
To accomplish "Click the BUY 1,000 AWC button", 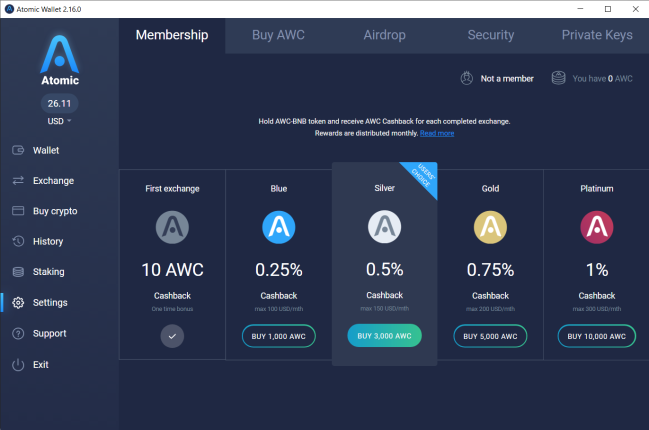I will (279, 336).
